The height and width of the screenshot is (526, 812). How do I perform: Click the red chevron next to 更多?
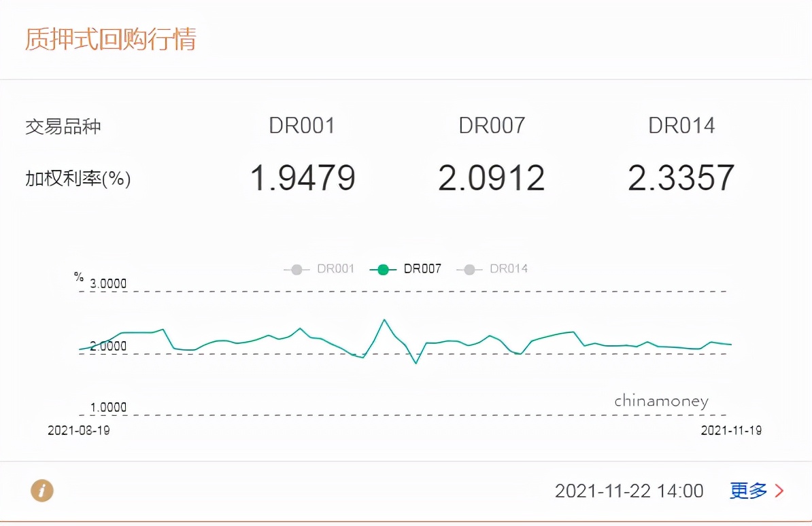pos(779,491)
